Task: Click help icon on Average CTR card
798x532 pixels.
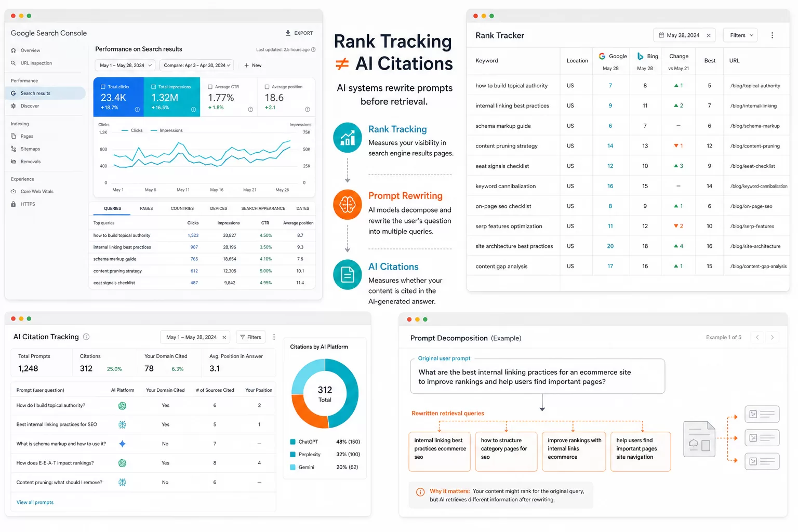Action: (250, 110)
